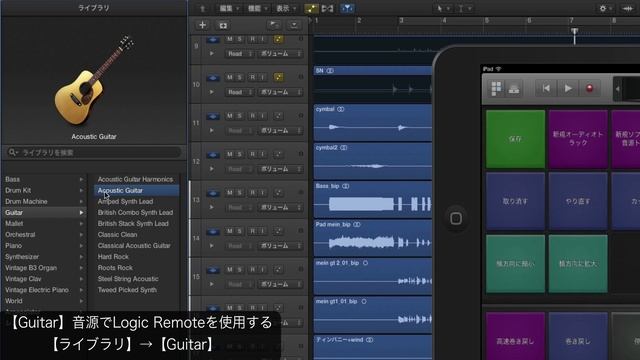The width and height of the screenshot is (640, 360).
Task: Open the 機能 menu in tracks area
Action: 258,8
